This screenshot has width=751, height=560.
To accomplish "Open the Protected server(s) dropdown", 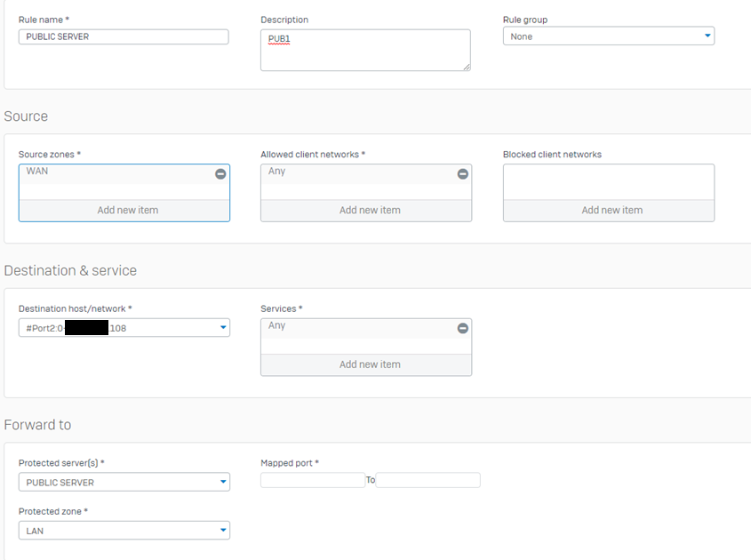I will click(x=222, y=483).
